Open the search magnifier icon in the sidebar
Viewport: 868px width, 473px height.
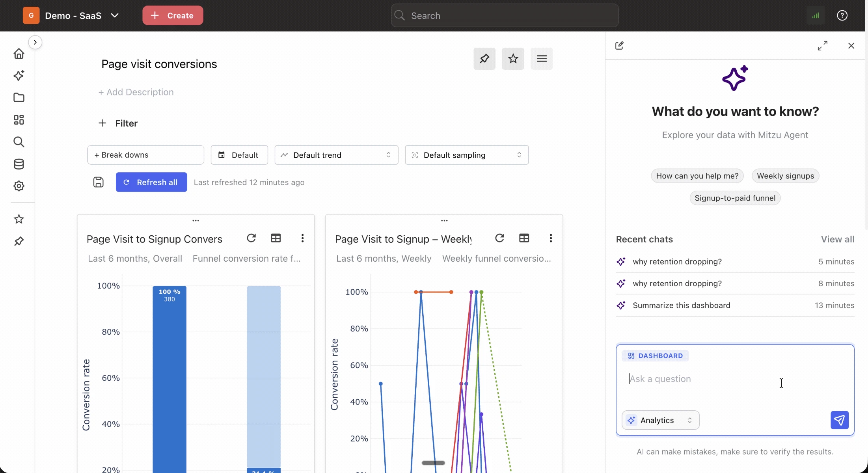point(19,142)
